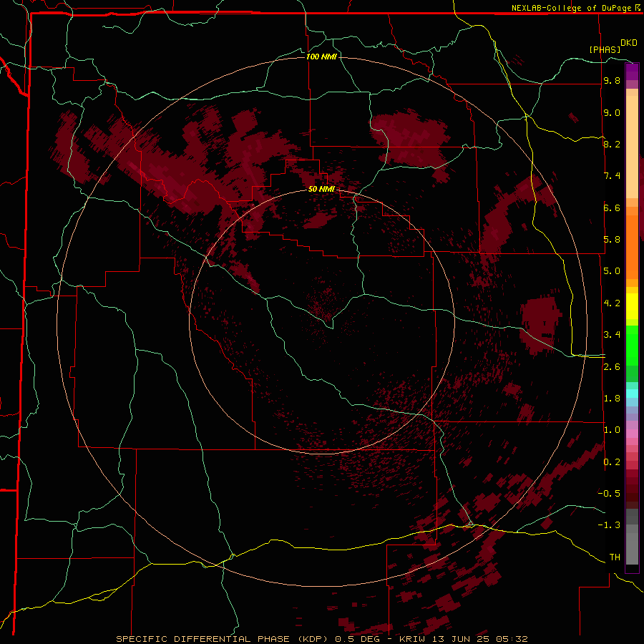Click the 7.4 legend value
Screen dimensions: 644x644
[x=612, y=176]
